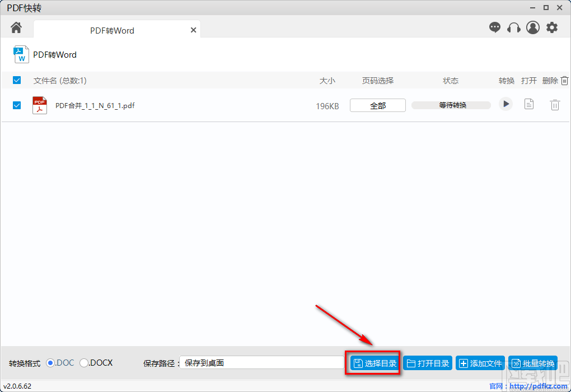
Task: Open the user account profile icon
Action: pyautogui.click(x=533, y=27)
